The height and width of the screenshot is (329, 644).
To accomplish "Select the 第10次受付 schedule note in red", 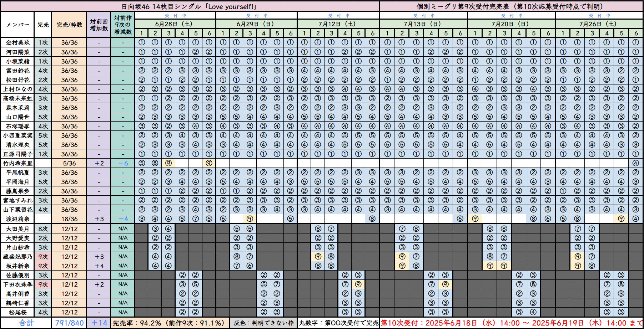I will (x=512, y=323).
